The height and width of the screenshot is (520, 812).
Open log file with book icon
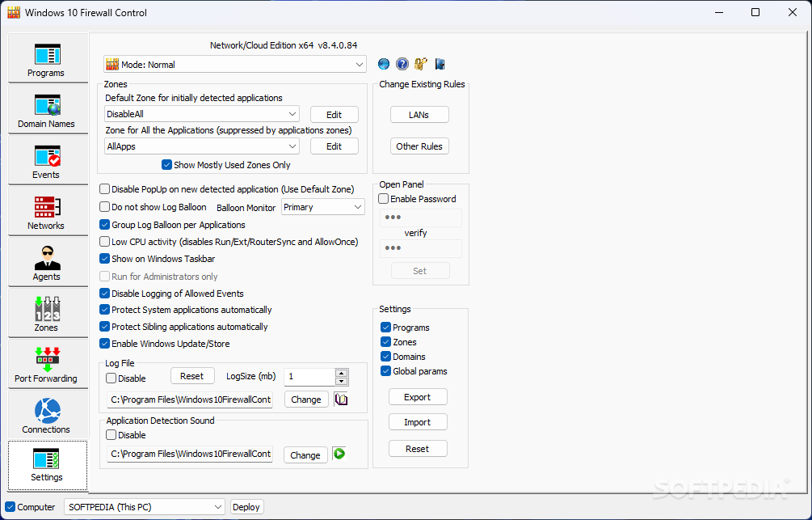point(341,400)
